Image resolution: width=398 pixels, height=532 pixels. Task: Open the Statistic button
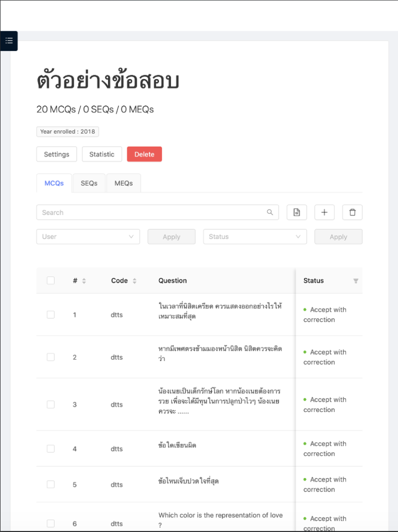click(102, 154)
